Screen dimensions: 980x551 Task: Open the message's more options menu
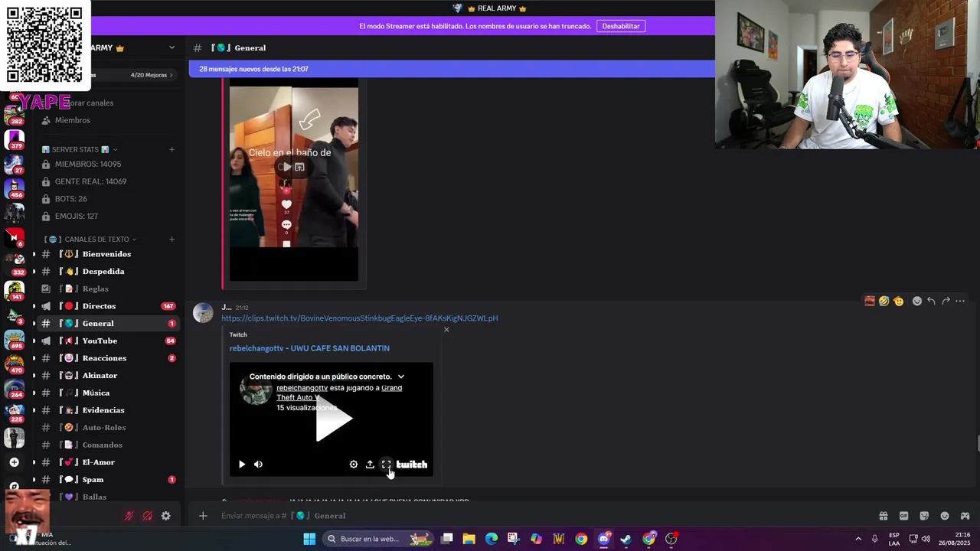[960, 302]
